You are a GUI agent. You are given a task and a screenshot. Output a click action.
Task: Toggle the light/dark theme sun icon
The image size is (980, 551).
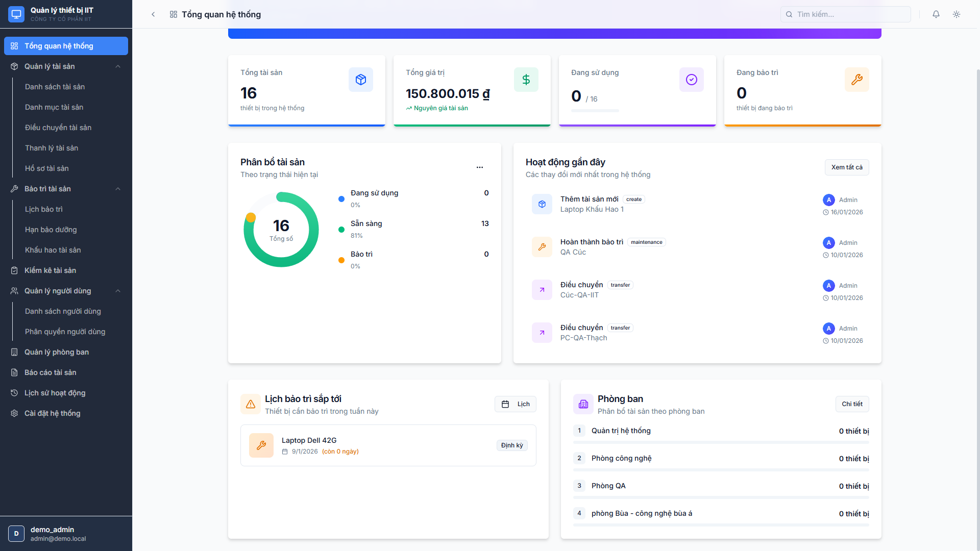(957, 14)
